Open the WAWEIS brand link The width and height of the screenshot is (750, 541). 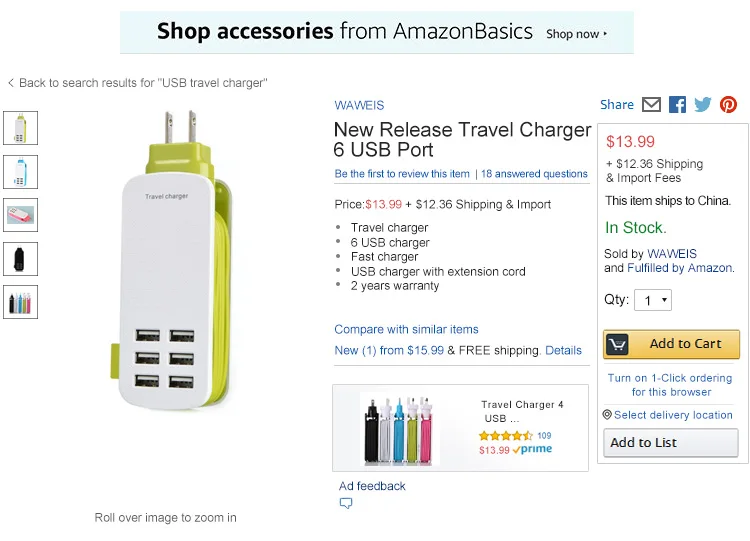click(359, 105)
